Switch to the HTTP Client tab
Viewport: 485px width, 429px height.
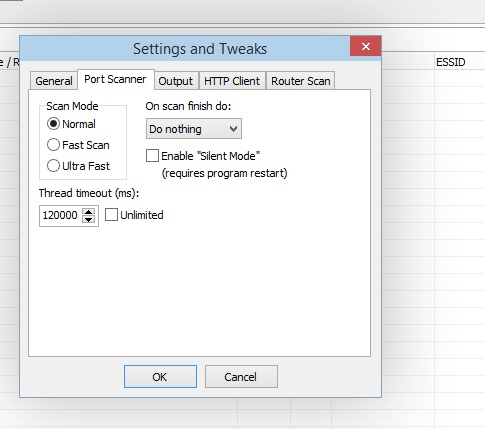pyautogui.click(x=232, y=81)
